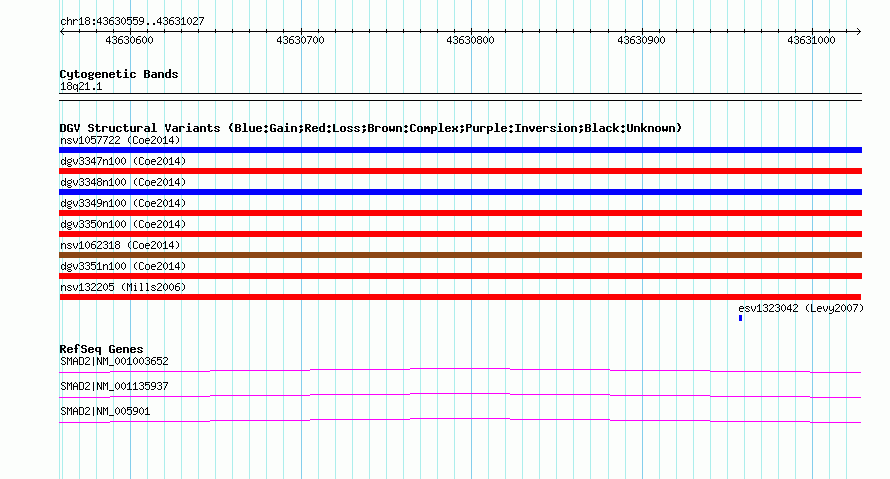
Task: Click the red loss bar for nsv132205
Action: (x=460, y=297)
